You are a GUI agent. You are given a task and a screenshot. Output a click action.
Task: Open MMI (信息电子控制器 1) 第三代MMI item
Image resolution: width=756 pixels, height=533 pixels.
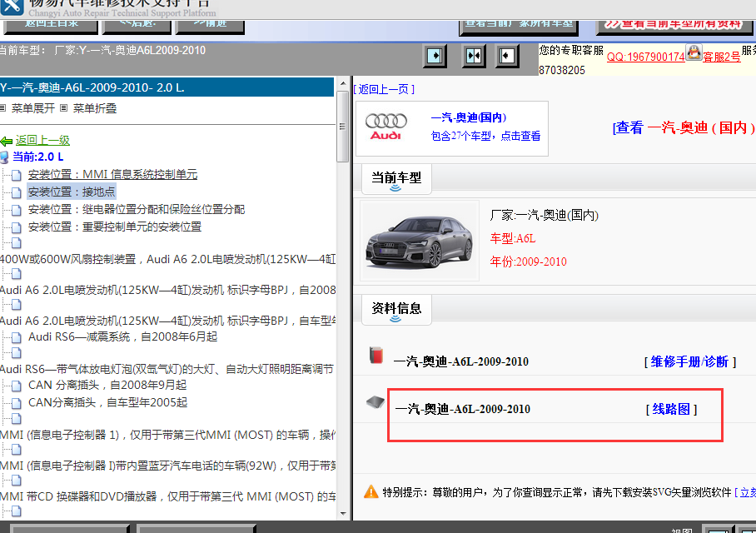167,435
